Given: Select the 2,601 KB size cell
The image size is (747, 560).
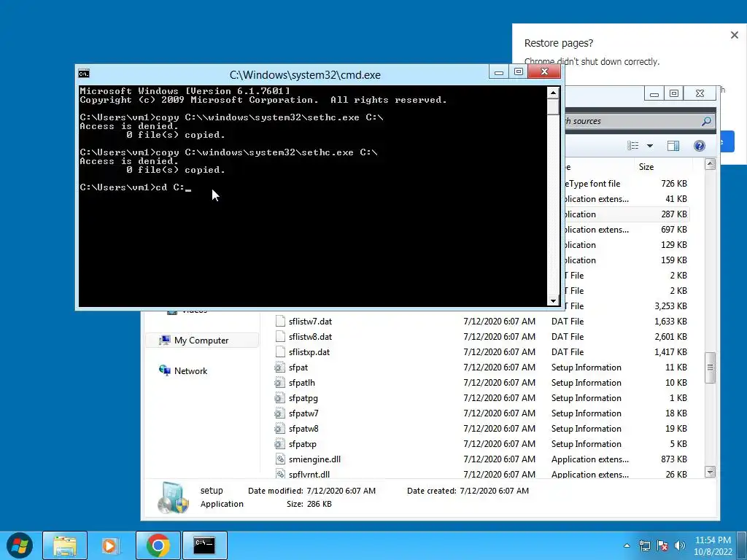Looking at the screenshot, I should [x=670, y=337].
